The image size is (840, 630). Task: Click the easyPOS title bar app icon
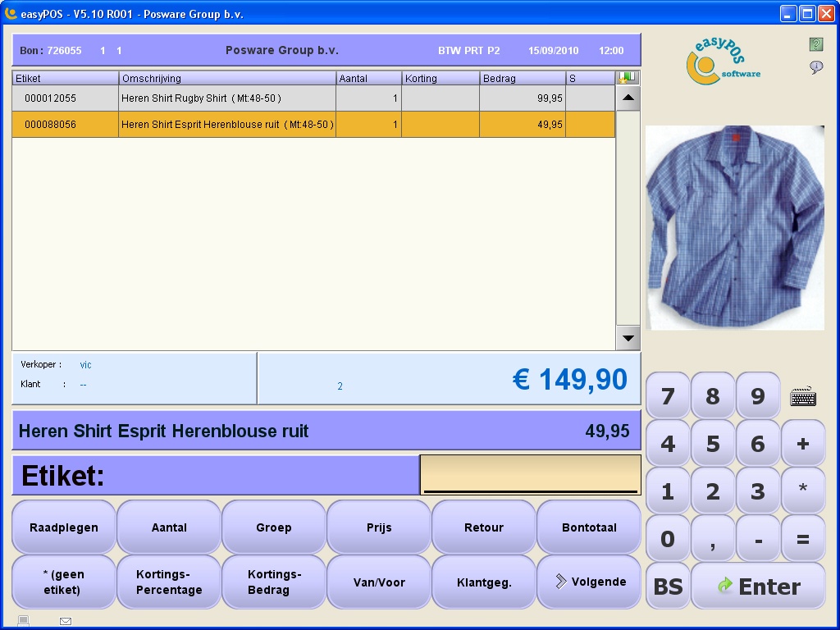point(11,13)
